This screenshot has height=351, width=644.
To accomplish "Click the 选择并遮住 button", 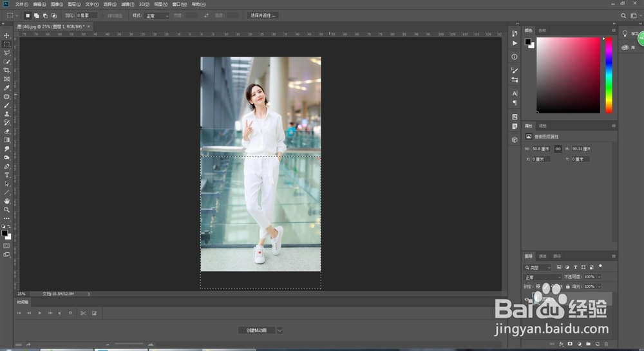I will [263, 15].
